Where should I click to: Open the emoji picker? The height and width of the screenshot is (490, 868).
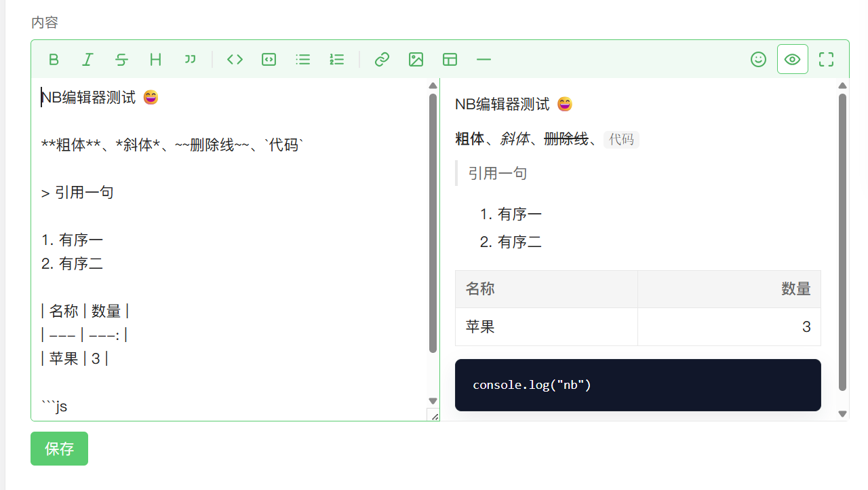point(758,60)
